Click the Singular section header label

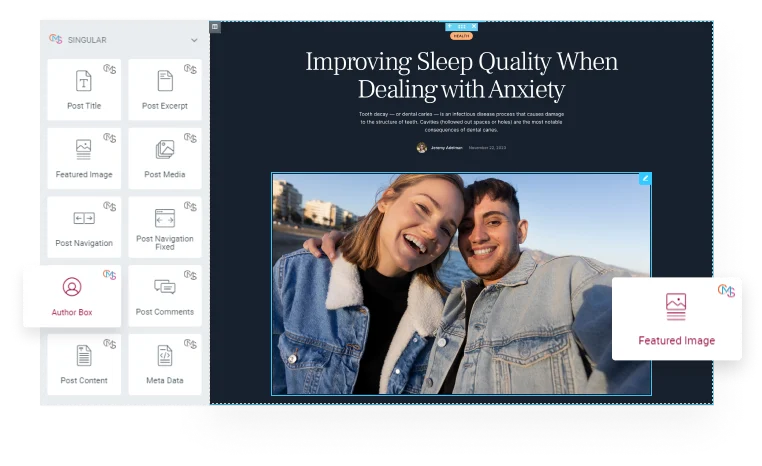(87, 40)
